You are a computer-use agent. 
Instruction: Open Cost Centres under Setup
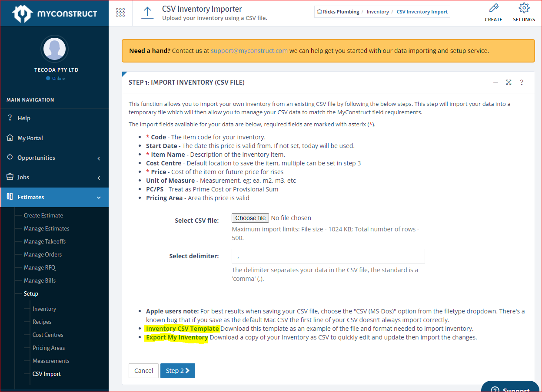(48, 335)
